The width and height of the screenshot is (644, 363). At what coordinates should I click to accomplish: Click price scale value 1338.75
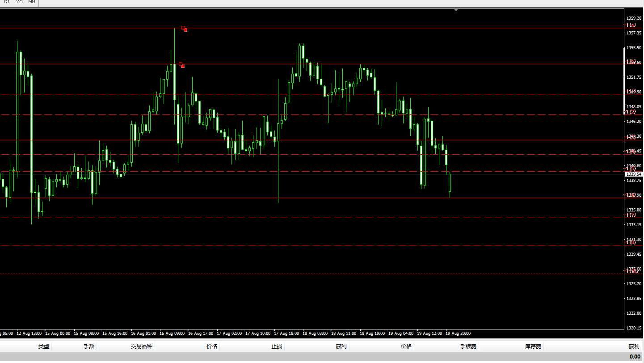(x=634, y=181)
